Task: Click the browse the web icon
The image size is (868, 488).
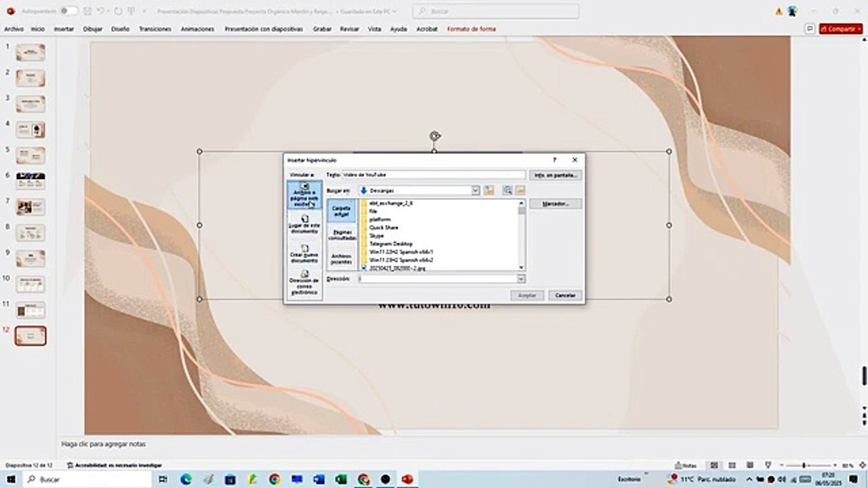Action: (507, 190)
